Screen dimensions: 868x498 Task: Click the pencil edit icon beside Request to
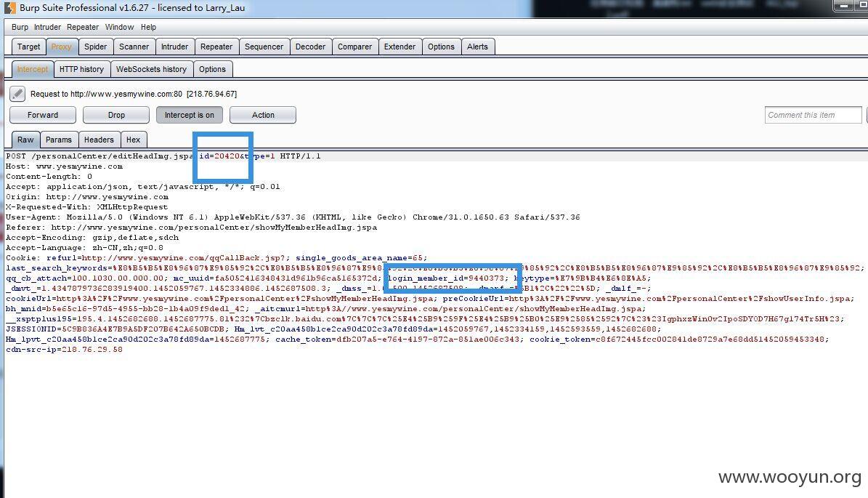[17, 94]
